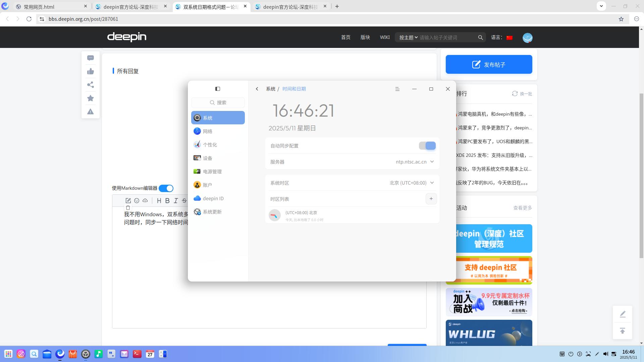644x362 pixels.
Task: Focus the settings 搜索 field
Action: 218,103
